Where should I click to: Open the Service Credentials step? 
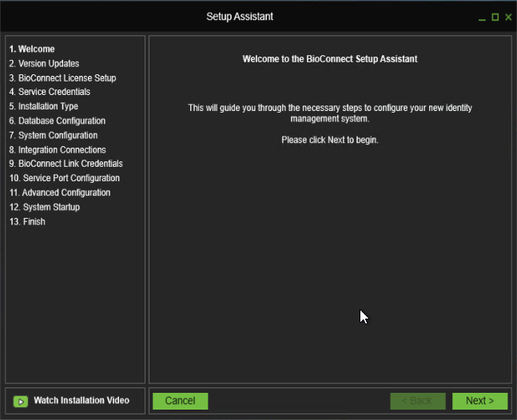50,92
